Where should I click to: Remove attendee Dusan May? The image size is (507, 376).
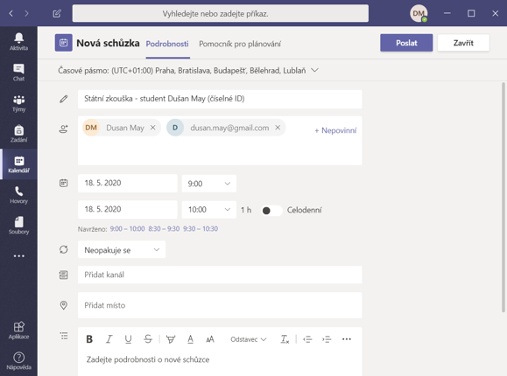153,128
